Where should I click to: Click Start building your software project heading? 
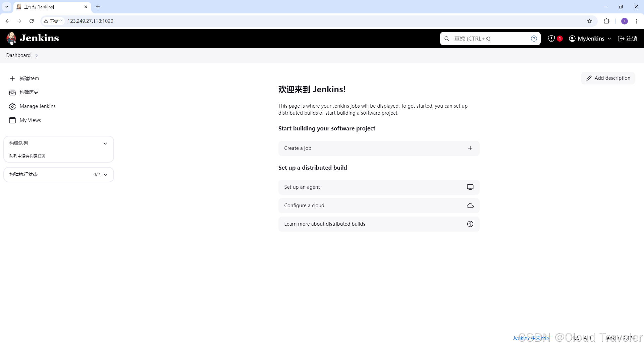(x=327, y=128)
